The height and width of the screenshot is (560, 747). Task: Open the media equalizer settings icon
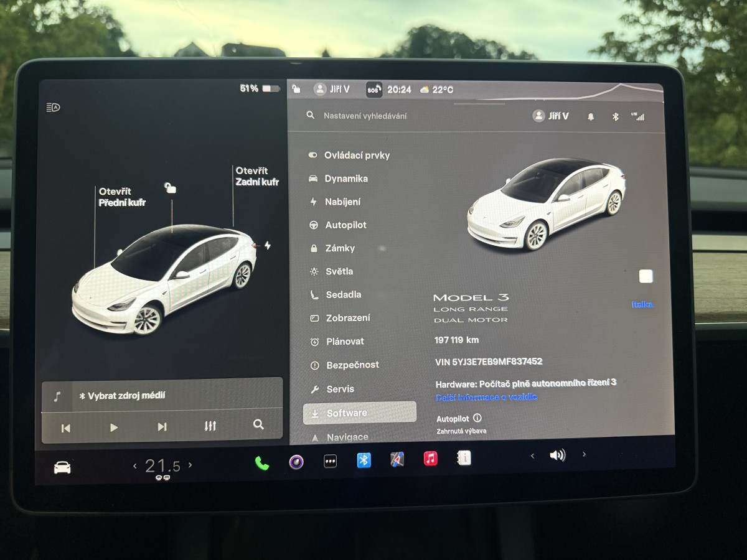point(210,426)
